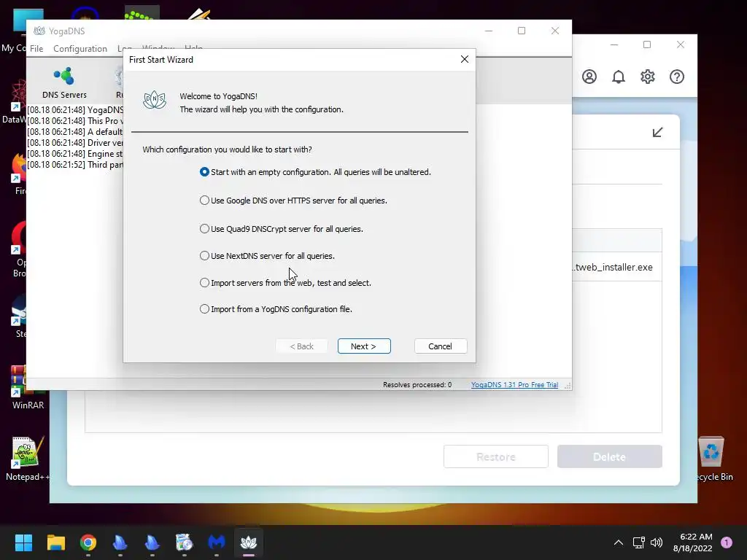Open the settings gear in background window
This screenshot has height=560, width=747.
(x=648, y=77)
